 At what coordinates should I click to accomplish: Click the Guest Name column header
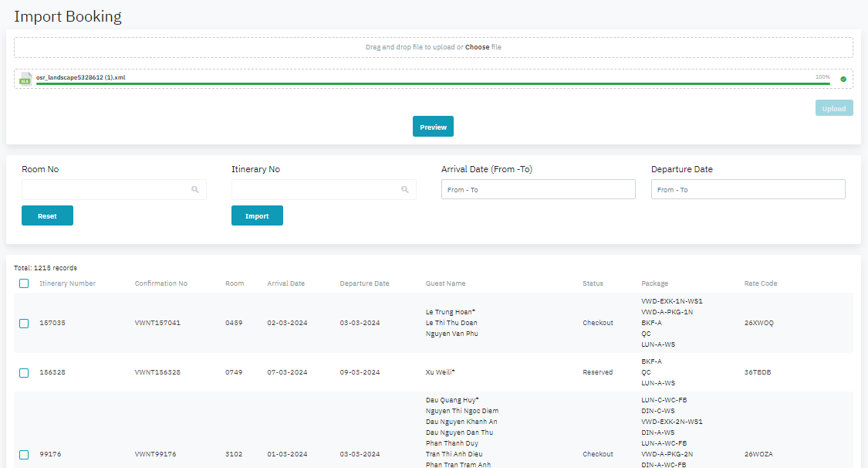coord(445,283)
